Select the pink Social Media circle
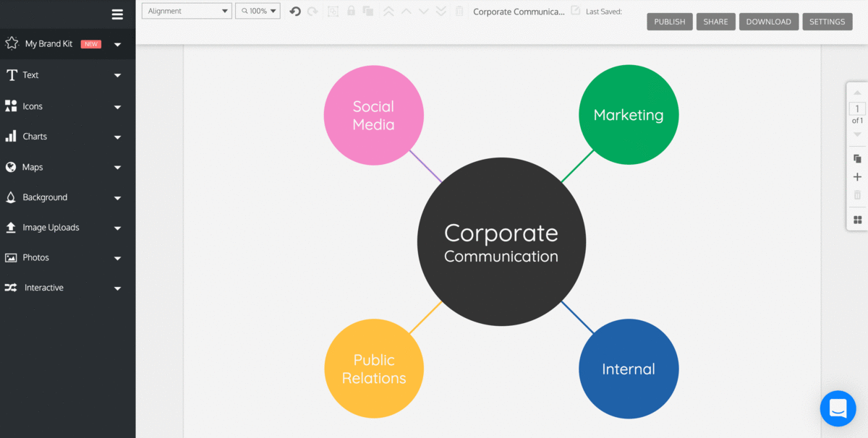Screen dimensions: 868x438 (x=373, y=115)
